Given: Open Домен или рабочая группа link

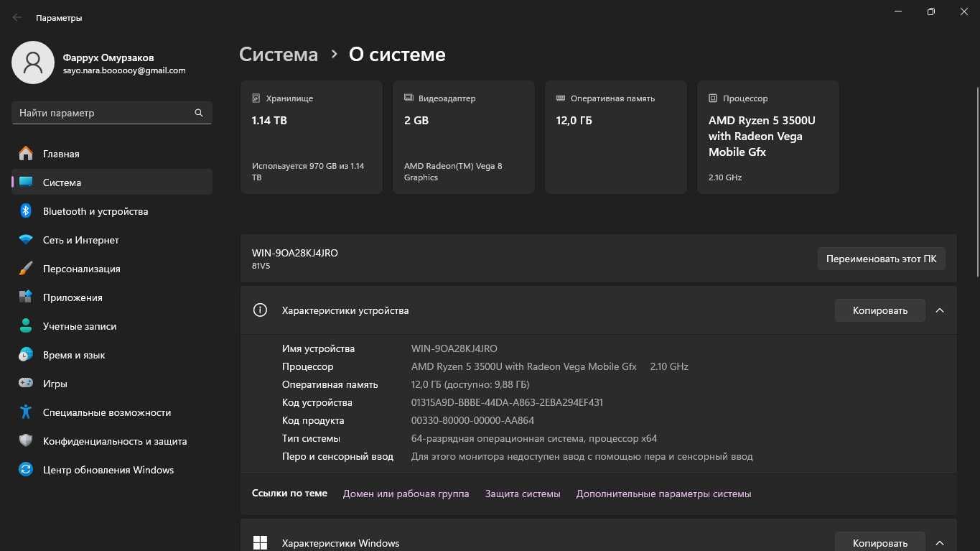Looking at the screenshot, I should (406, 494).
